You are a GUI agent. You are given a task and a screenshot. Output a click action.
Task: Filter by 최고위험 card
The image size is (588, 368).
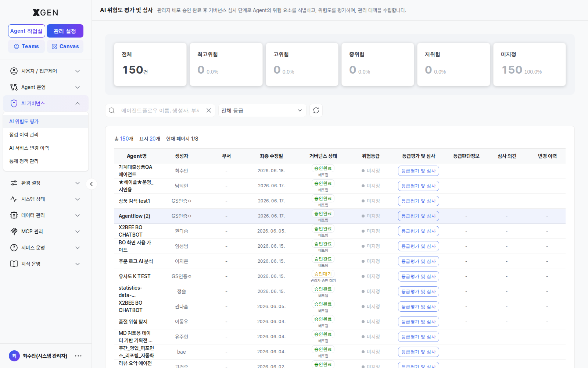point(226,64)
